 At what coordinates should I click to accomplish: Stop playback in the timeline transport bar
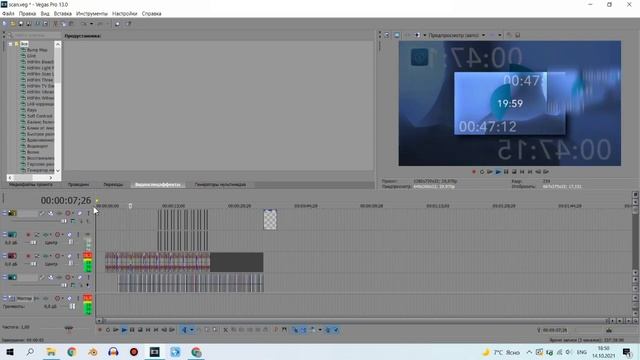pos(140,330)
